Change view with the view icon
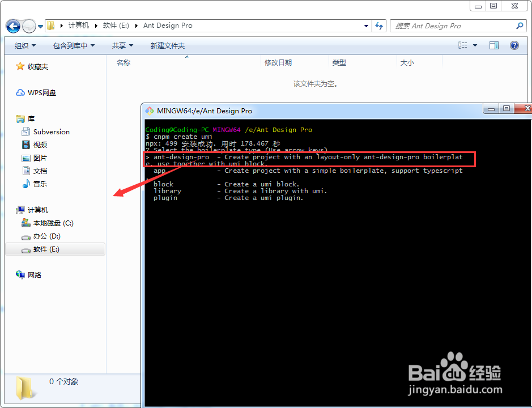The width and height of the screenshot is (532, 408). tap(463, 45)
